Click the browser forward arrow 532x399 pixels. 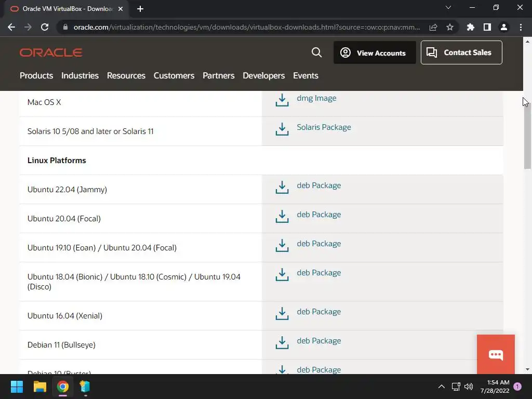click(x=28, y=27)
